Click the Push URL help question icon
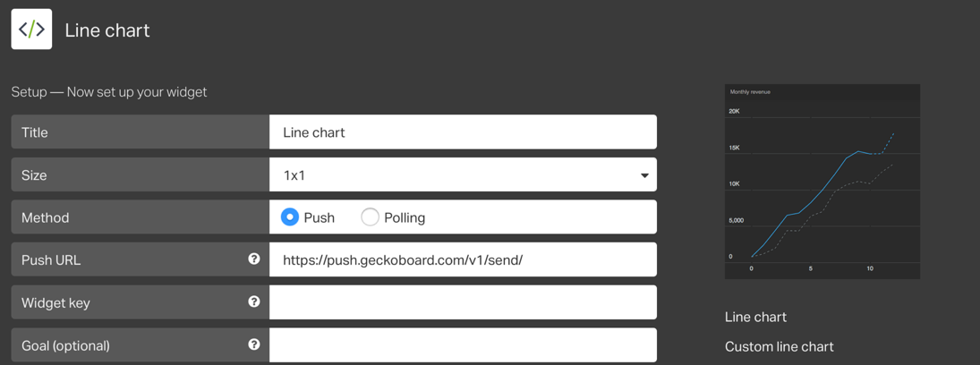This screenshot has width=980, height=365. click(254, 259)
